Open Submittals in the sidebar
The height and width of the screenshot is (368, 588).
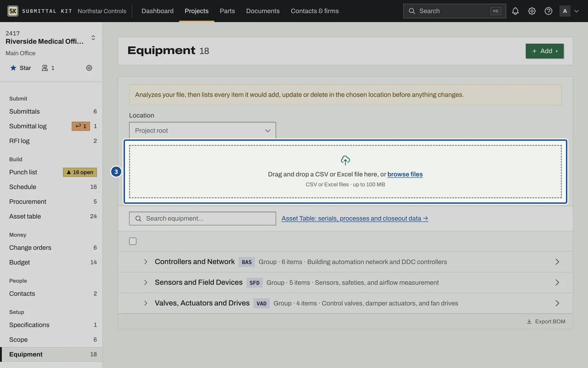click(51, 112)
